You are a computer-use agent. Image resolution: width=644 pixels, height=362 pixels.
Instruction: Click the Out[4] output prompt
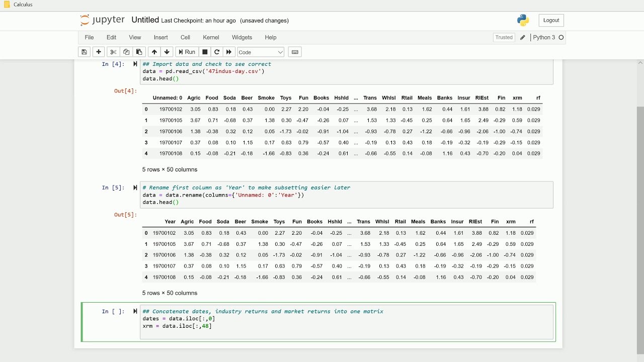125,91
